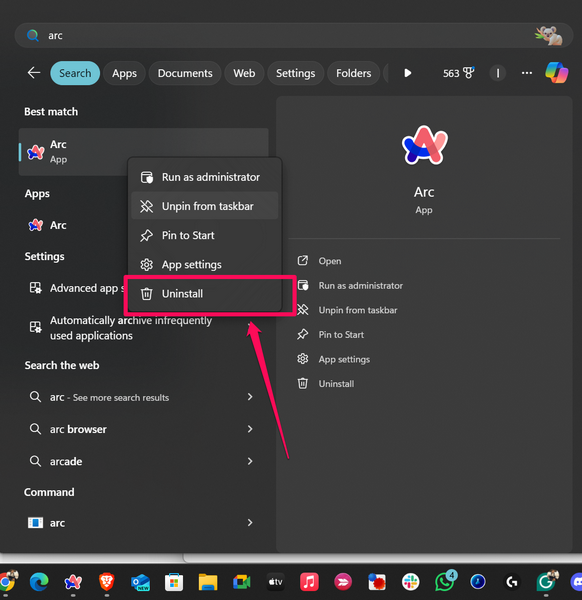The image size is (582, 600).
Task: Go back with the left arrow
Action: 34,73
